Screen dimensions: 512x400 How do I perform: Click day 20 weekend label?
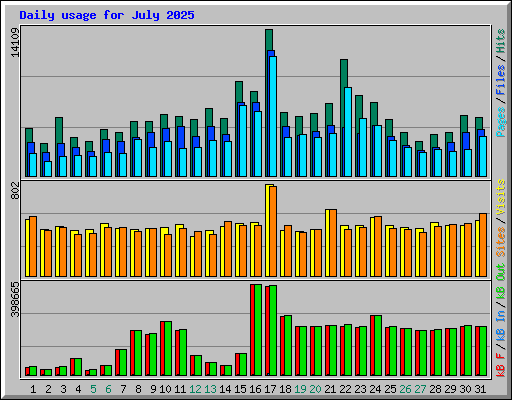tap(315, 389)
